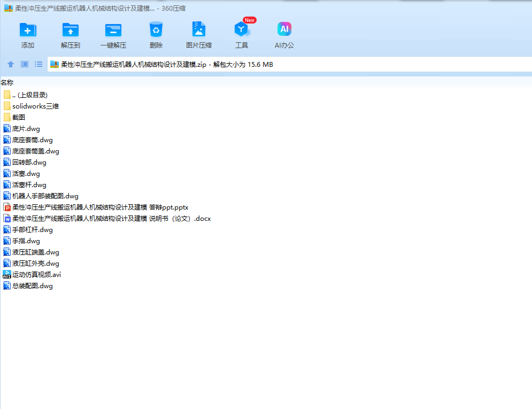The height and width of the screenshot is (409, 532).
Task: Select the file 液压缸外壳.dwg
Action: pos(31,263)
